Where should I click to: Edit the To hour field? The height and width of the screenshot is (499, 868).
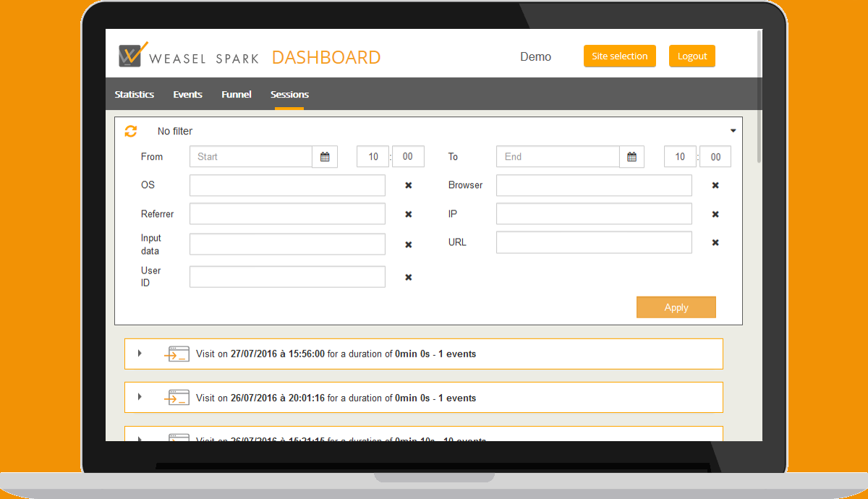680,157
